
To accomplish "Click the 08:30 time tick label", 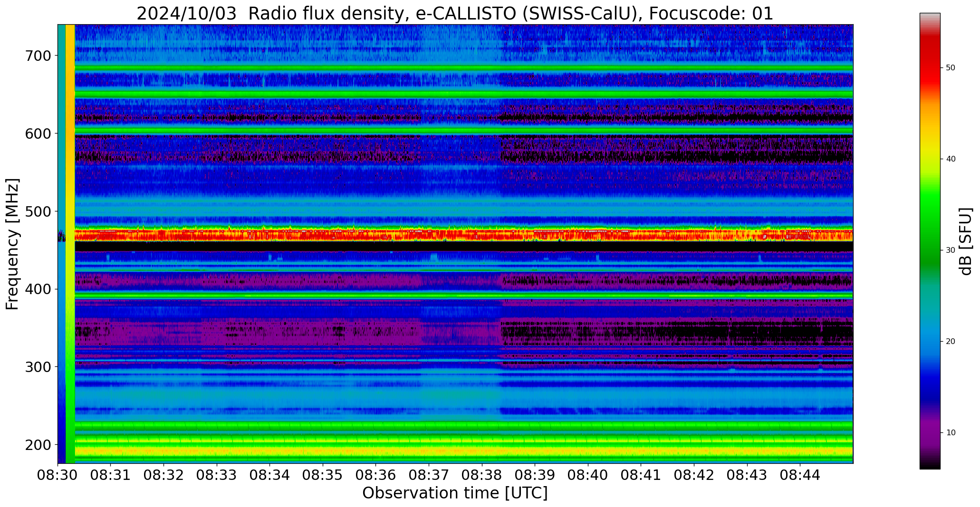I will [58, 476].
